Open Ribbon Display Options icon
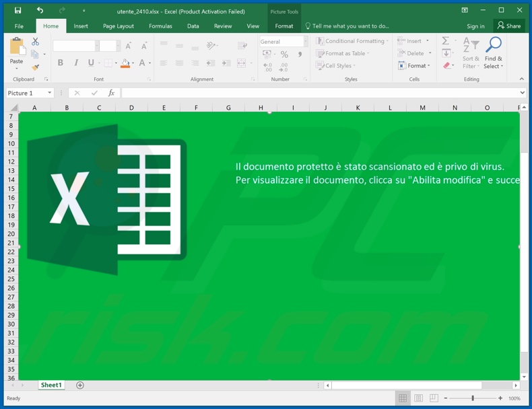 (465, 10)
